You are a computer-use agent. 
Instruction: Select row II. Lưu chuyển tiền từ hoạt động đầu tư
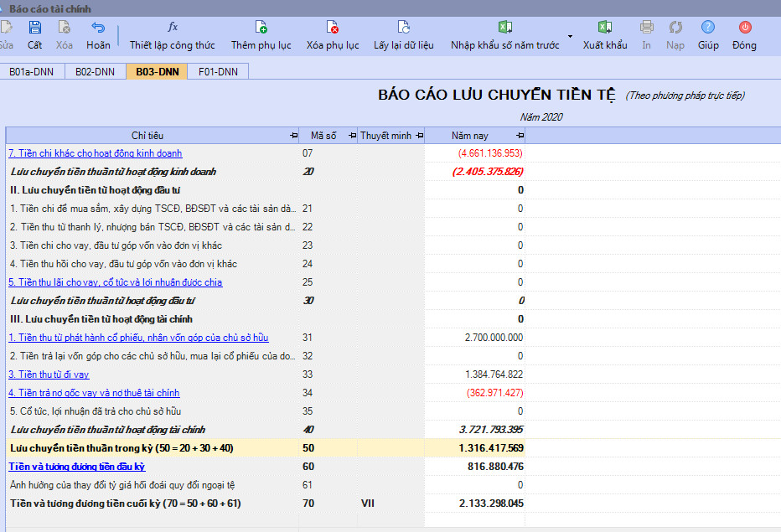pos(266,190)
